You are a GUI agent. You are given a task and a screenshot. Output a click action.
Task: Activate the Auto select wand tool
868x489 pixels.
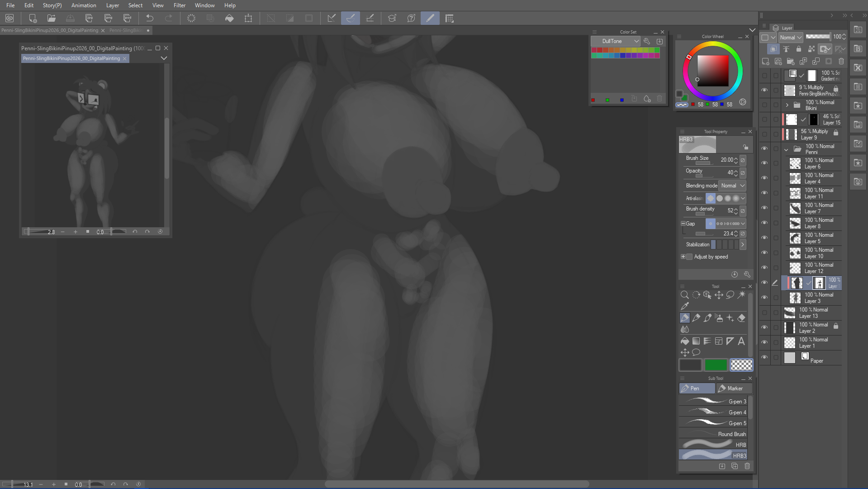coord(741,295)
